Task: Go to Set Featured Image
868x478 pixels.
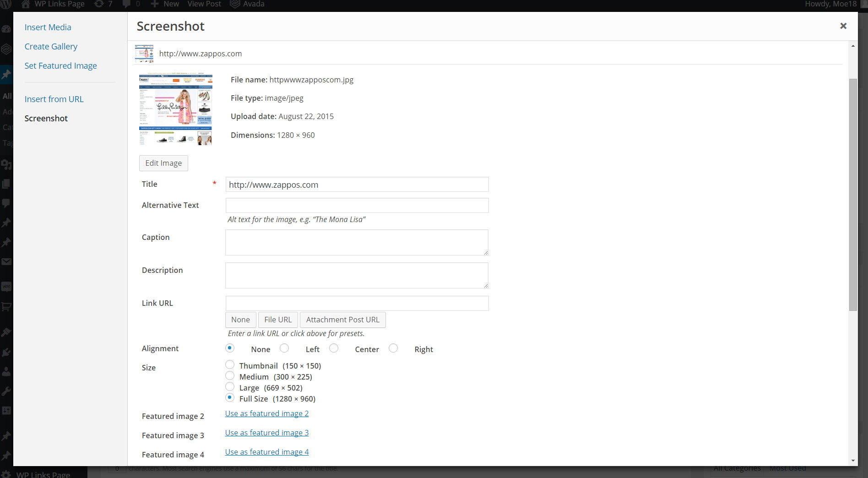Action: tap(60, 66)
